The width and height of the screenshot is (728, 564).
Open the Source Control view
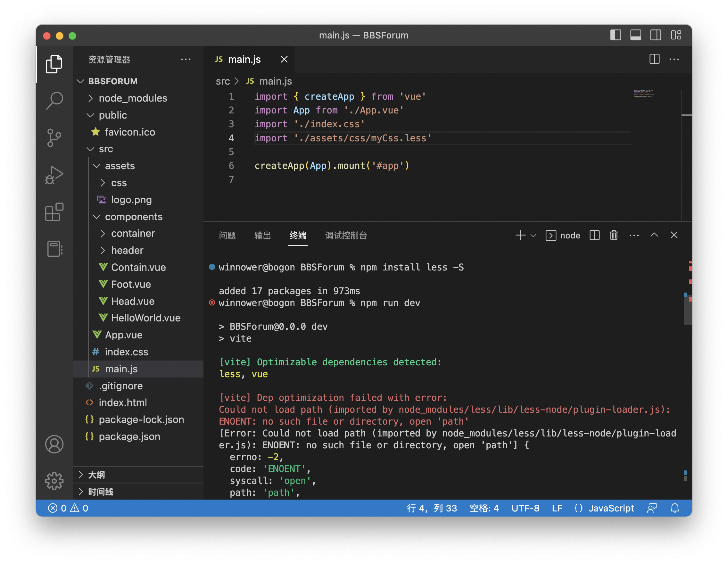coord(54,138)
